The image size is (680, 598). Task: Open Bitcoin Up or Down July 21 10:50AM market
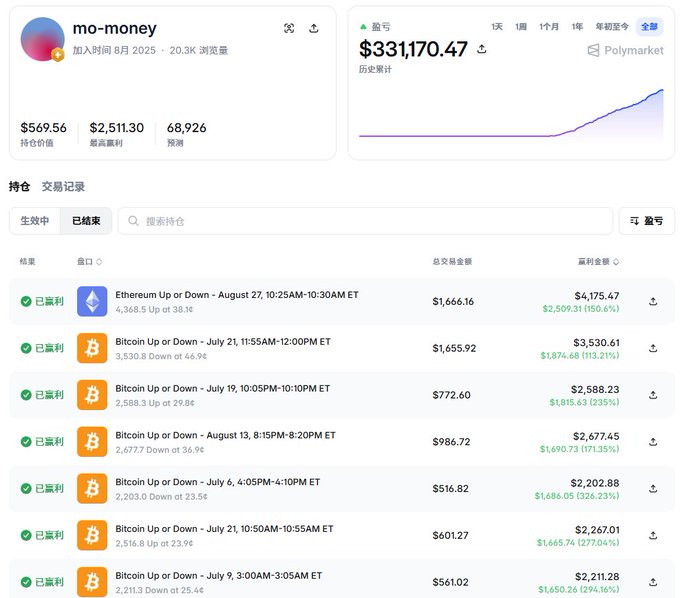tap(224, 529)
